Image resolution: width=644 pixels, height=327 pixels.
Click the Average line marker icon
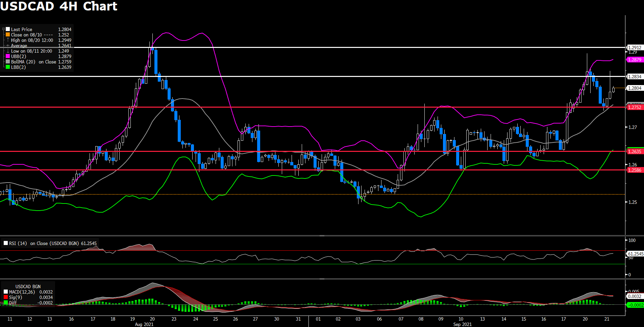coord(8,46)
